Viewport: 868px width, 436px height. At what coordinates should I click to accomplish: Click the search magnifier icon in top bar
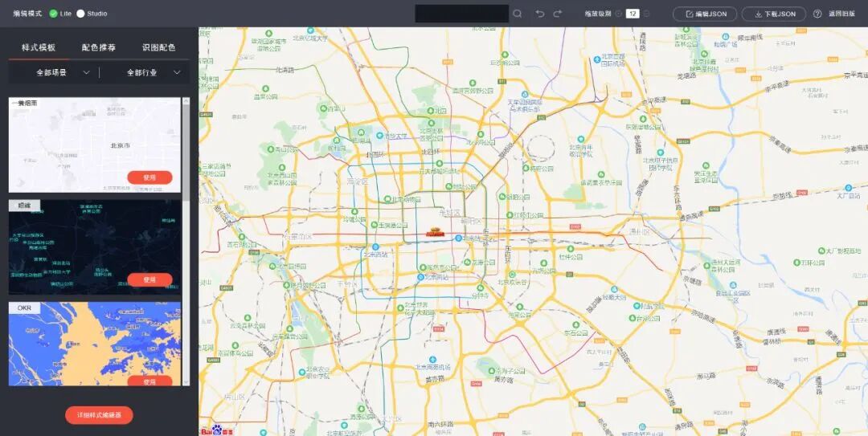(x=517, y=14)
